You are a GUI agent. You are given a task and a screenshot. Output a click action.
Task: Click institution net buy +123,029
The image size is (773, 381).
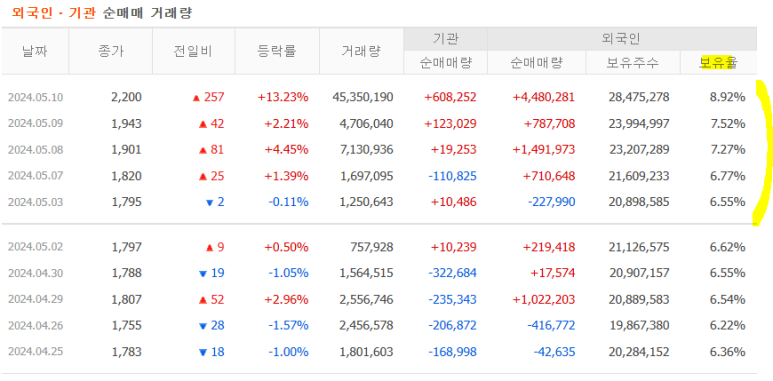451,124
